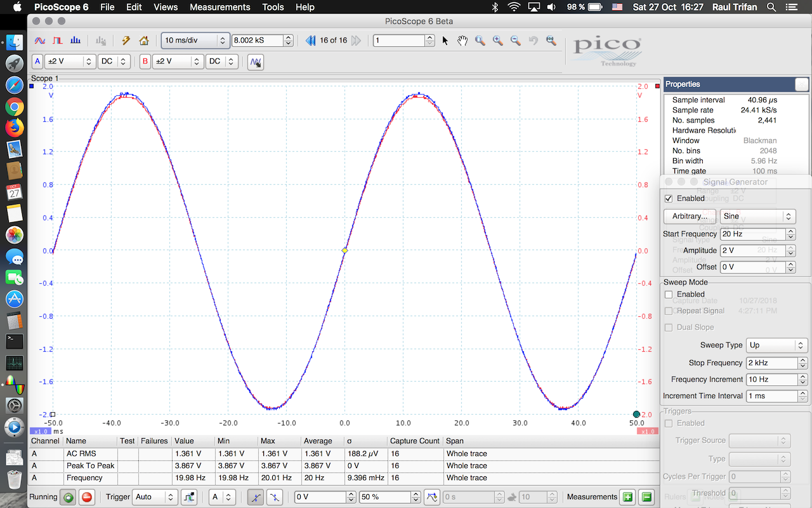Click the yellow trigger marker diamond
This screenshot has width=812, height=508.
pyautogui.click(x=344, y=251)
